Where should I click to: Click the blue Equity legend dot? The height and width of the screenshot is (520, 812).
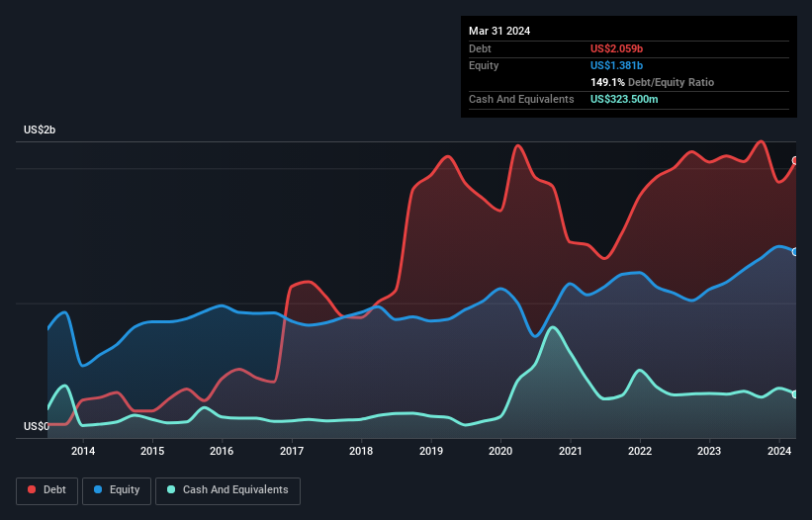pos(98,489)
